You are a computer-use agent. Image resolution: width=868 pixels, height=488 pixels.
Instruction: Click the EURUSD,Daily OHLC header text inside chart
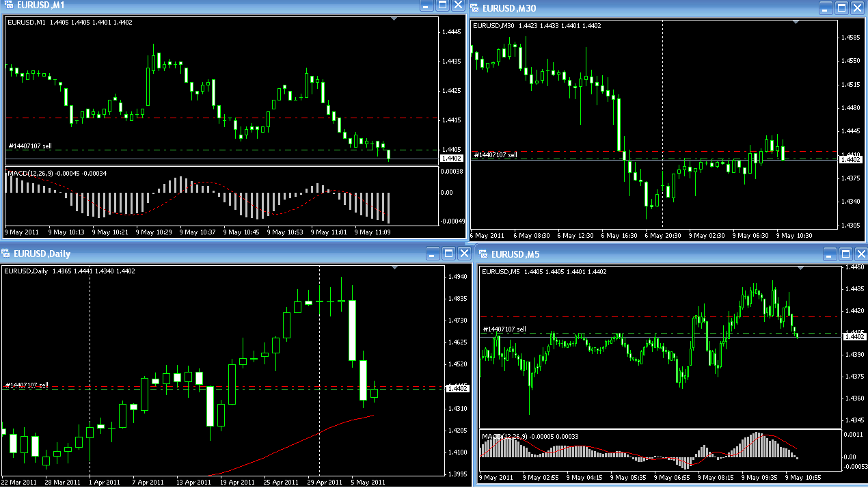[69, 271]
